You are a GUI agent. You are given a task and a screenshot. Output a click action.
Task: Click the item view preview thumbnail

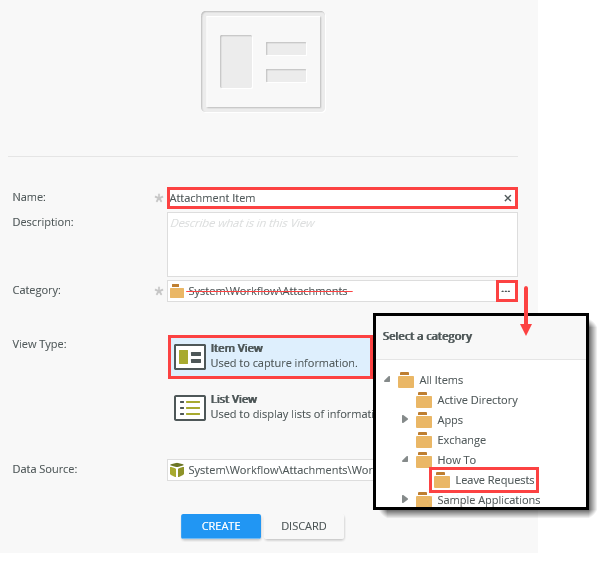pos(263,62)
